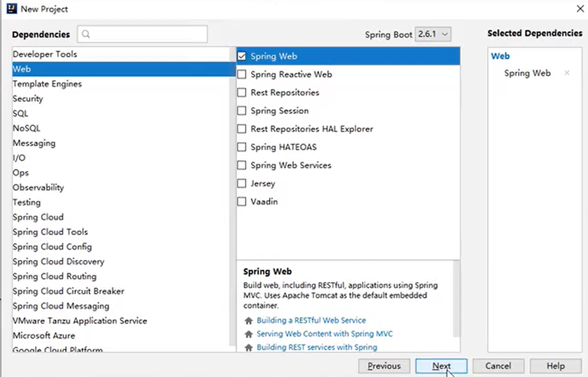Tick the Jersey checkbox
This screenshot has width=588, height=377.
tap(242, 183)
